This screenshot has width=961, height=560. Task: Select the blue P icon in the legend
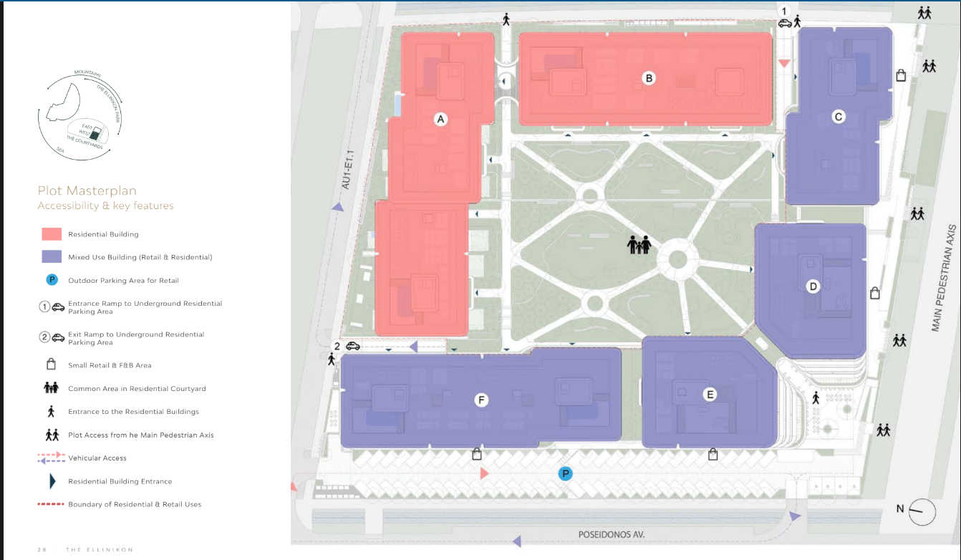pos(51,280)
